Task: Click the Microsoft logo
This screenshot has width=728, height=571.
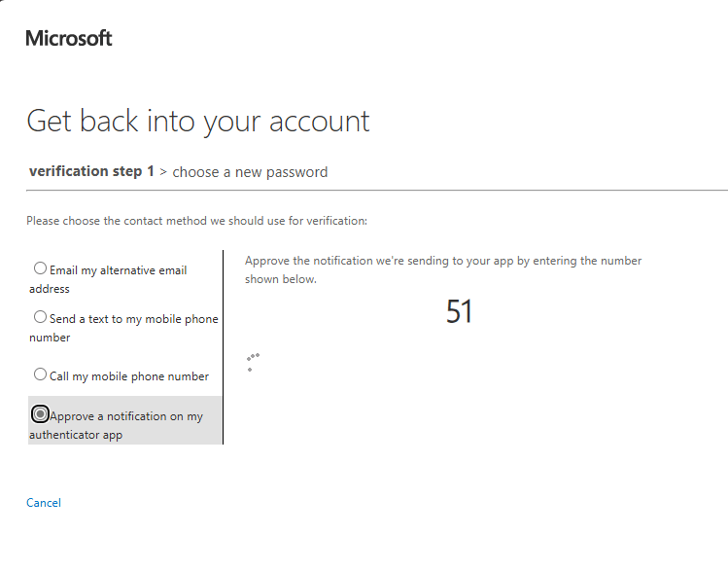Action: (69, 39)
